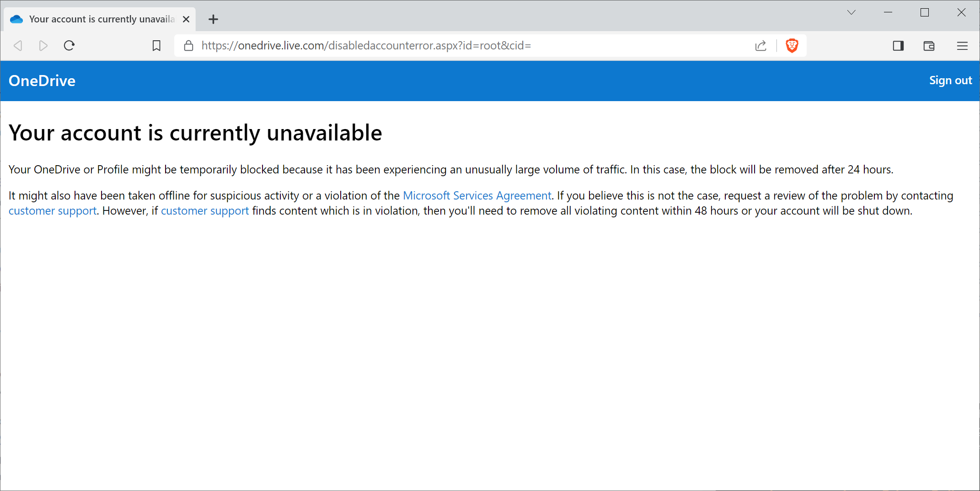This screenshot has width=980, height=491.
Task: Click the site security lock icon
Action: click(x=188, y=45)
